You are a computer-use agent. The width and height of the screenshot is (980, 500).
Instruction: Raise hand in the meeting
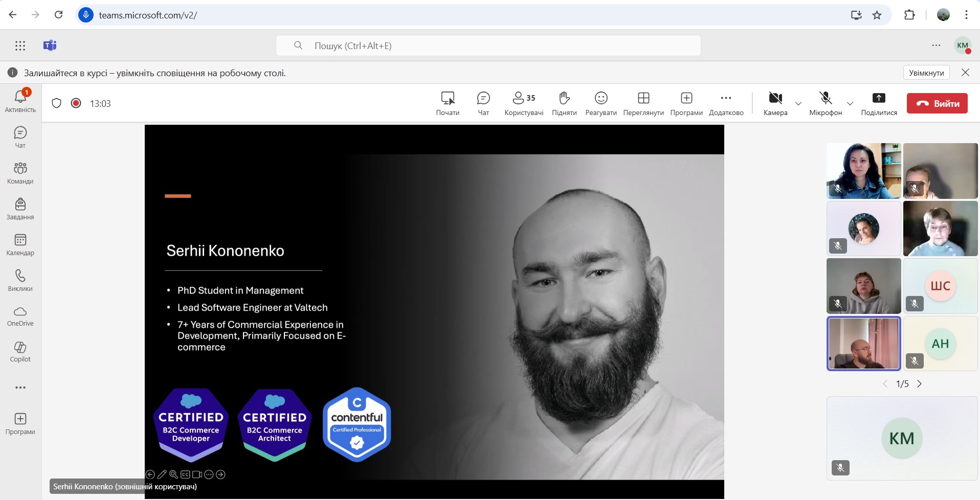564,103
